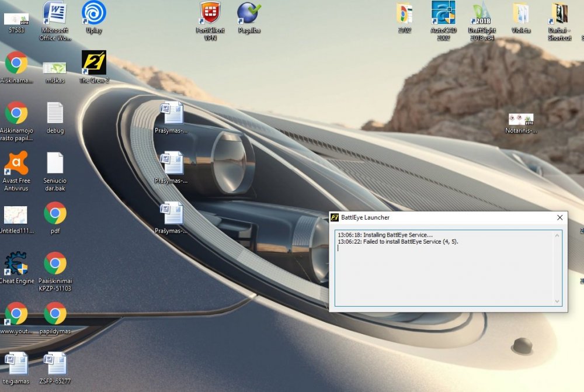This screenshot has width=584, height=392.
Task: Select the Darbai shortcut icon
Action: tap(559, 13)
